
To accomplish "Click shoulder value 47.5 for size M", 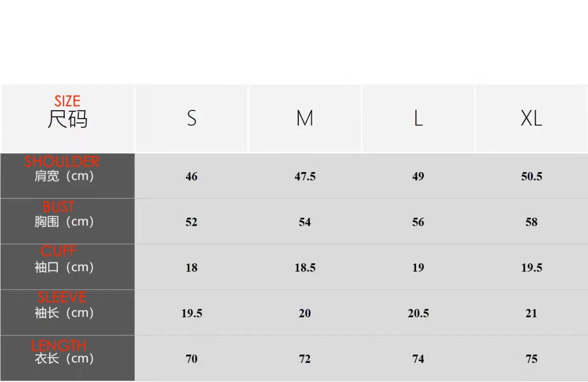I will [x=305, y=177].
